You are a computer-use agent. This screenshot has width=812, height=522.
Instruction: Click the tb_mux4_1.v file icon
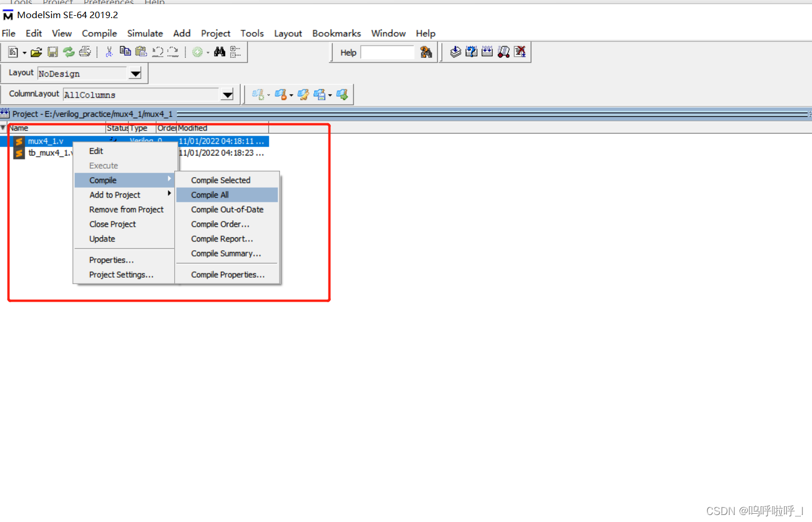[19, 153]
